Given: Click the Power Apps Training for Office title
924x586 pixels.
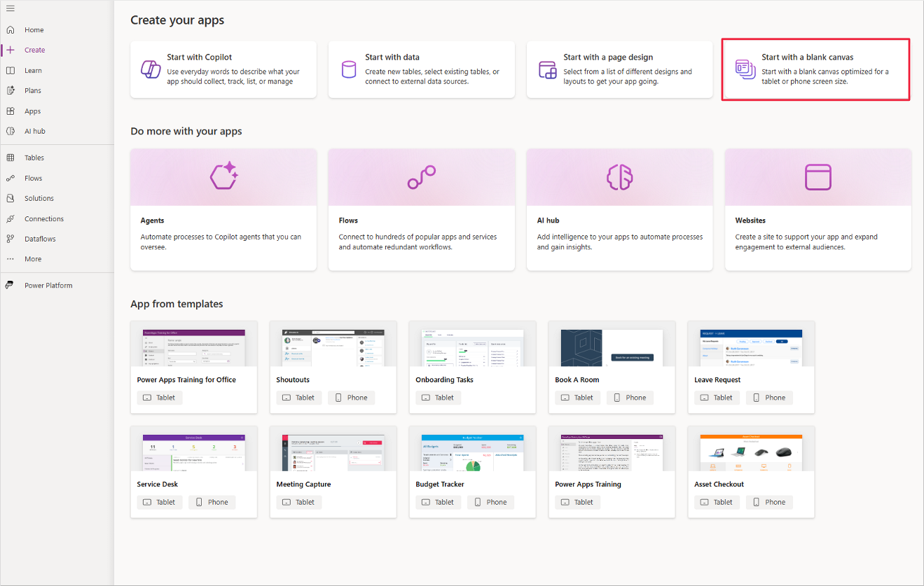Looking at the screenshot, I should tap(186, 380).
